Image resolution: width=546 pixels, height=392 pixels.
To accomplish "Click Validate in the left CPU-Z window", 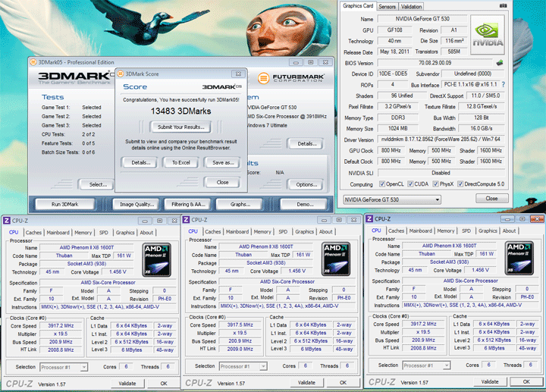I will pos(127,384).
